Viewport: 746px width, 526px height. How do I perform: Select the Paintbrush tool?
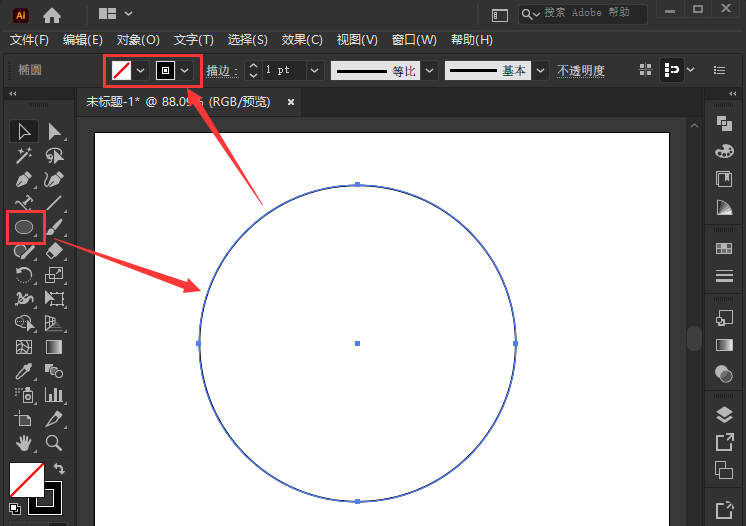pos(54,227)
